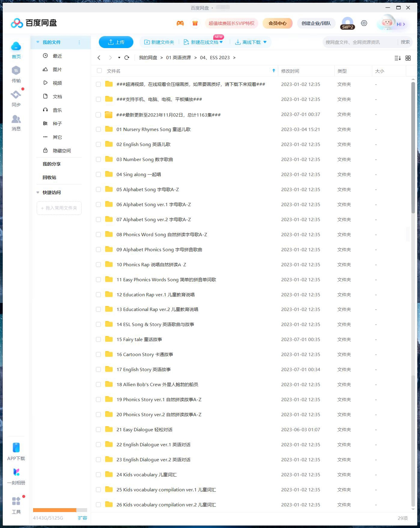Click the search field 搜网盘文件、全网资源资讯
The width and height of the screenshot is (420, 528).
click(x=360, y=42)
